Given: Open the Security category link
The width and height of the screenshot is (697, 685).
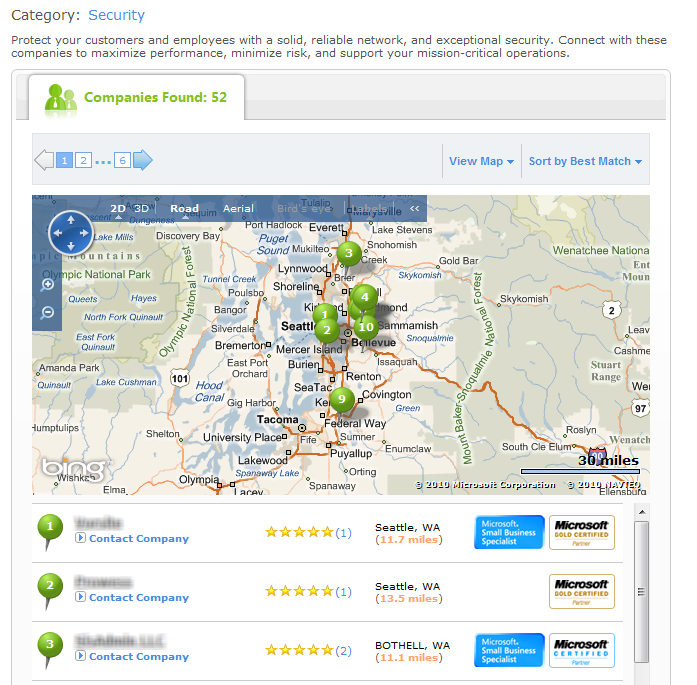Looking at the screenshot, I should pyautogui.click(x=116, y=15).
